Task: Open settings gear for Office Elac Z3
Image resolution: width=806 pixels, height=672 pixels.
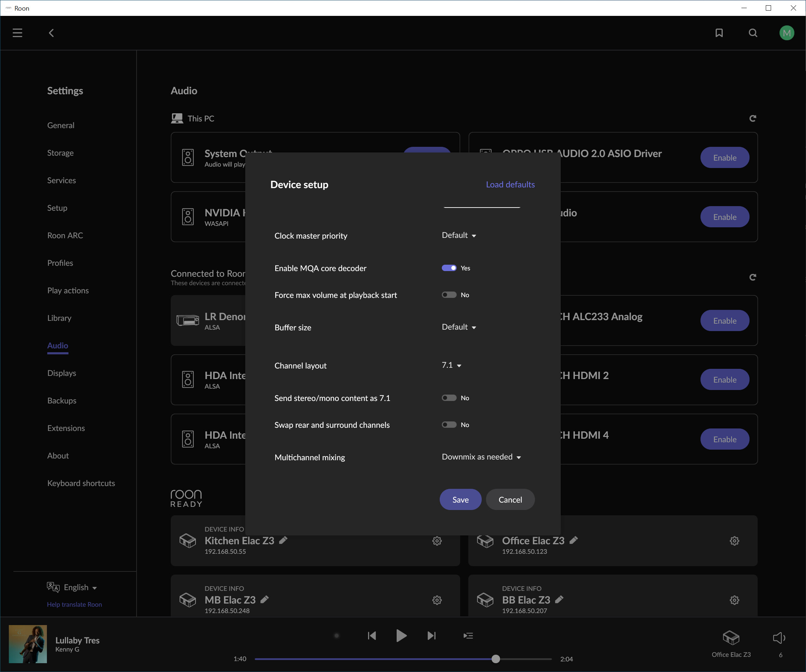Action: pos(734,541)
